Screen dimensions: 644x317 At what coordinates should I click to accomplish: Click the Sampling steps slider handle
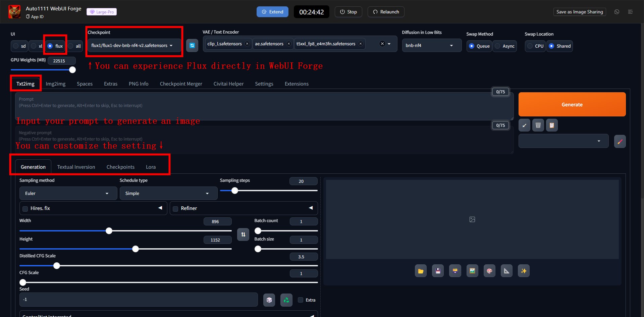(235, 191)
